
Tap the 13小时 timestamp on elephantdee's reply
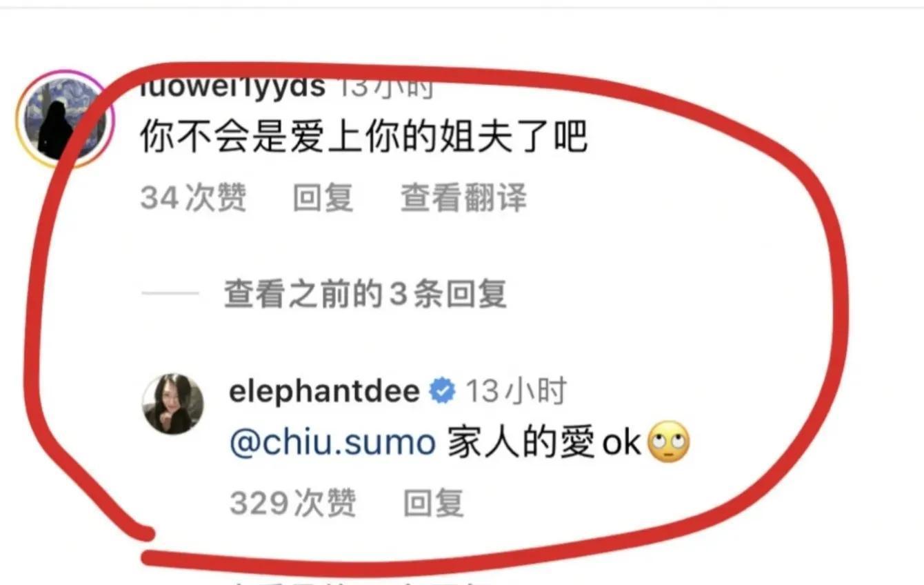tap(515, 392)
